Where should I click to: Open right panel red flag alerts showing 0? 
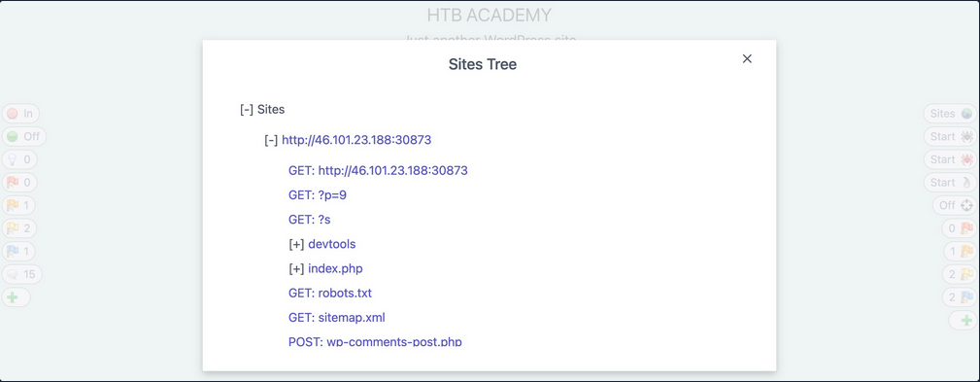(960, 228)
